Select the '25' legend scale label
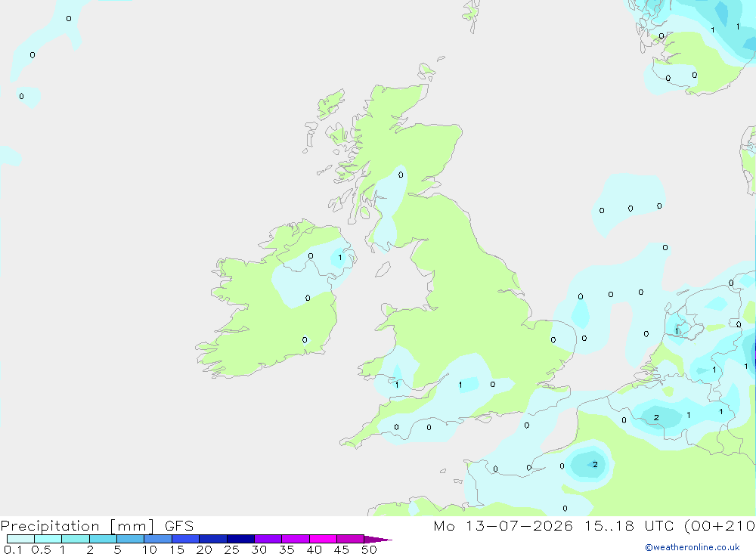Screen dimensions: 756x554 click(x=231, y=549)
